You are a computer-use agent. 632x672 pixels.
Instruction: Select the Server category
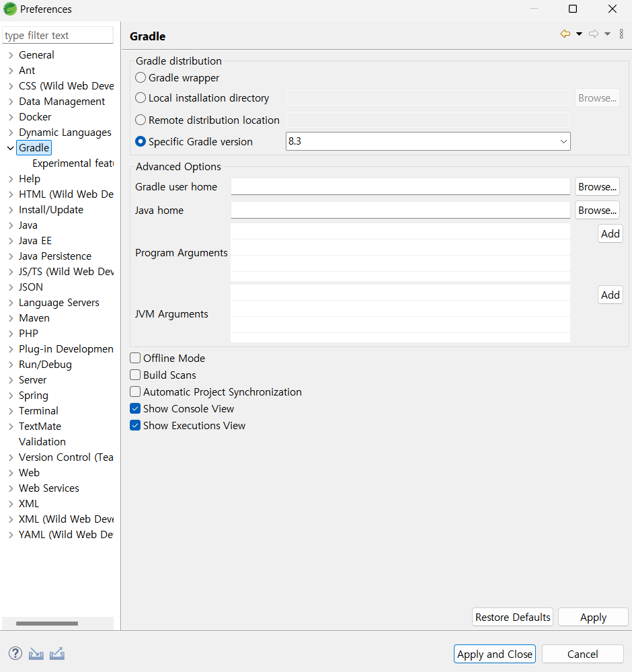(x=32, y=379)
